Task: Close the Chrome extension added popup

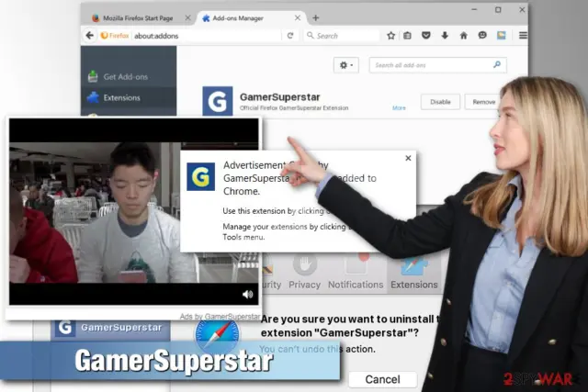Action: pyautogui.click(x=408, y=158)
